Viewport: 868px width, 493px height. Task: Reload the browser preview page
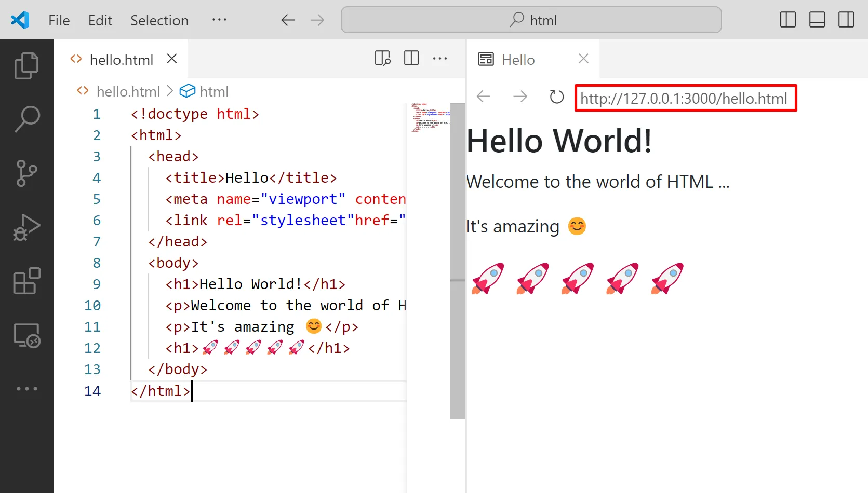coord(556,97)
